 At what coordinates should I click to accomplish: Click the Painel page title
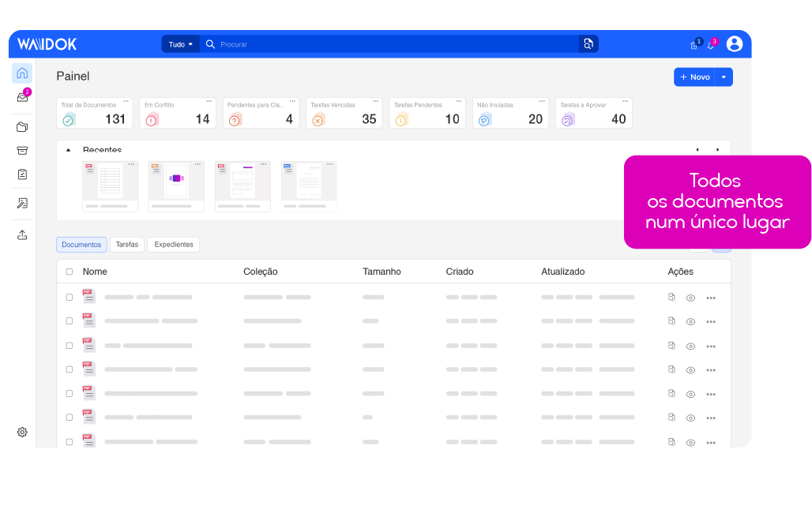tap(73, 76)
